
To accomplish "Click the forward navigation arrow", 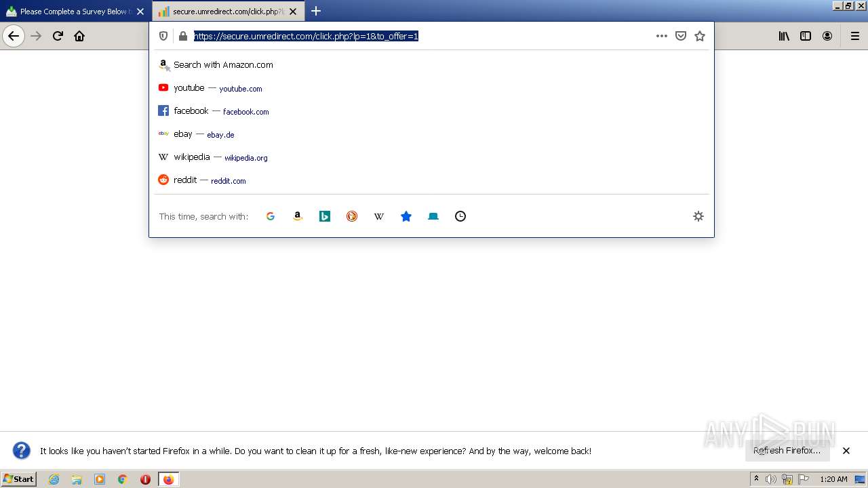I will (37, 36).
